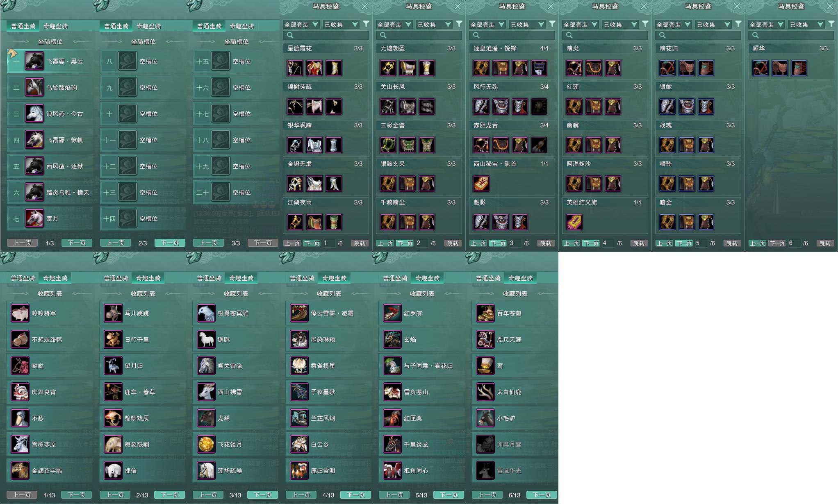
Task: Go to next page from mount page 1/3
Action: tap(77, 243)
